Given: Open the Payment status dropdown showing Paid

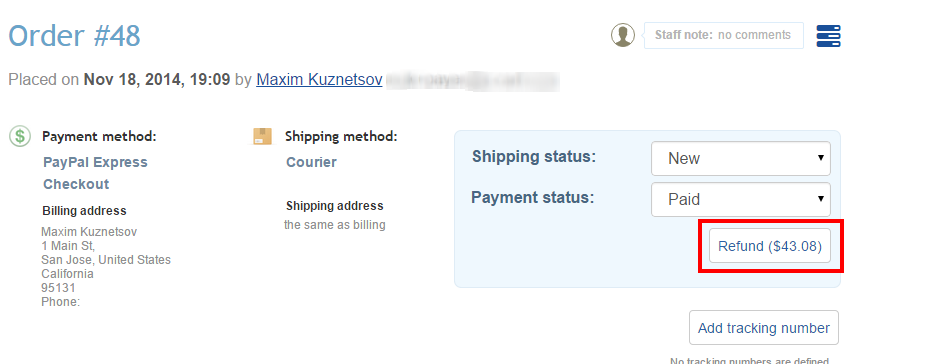Looking at the screenshot, I should tap(741, 199).
